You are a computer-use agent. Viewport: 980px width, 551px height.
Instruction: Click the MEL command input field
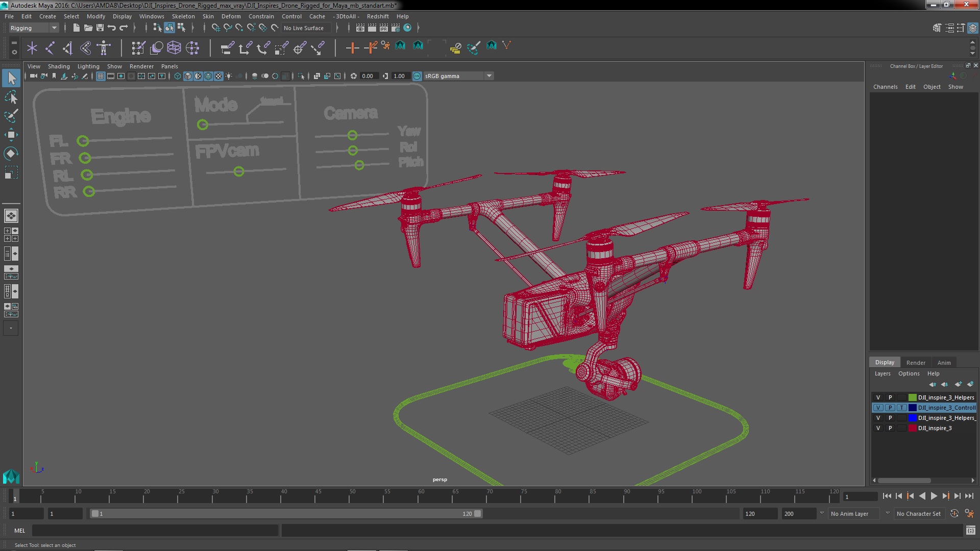(155, 531)
